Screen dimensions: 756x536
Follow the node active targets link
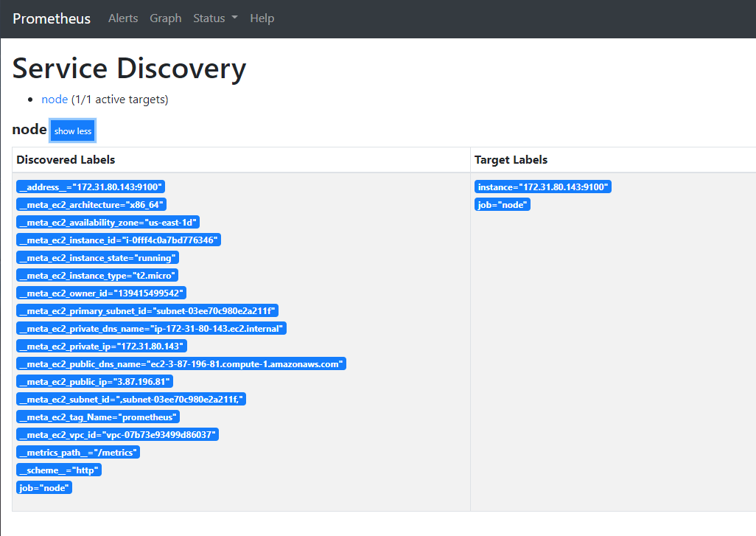pos(55,100)
